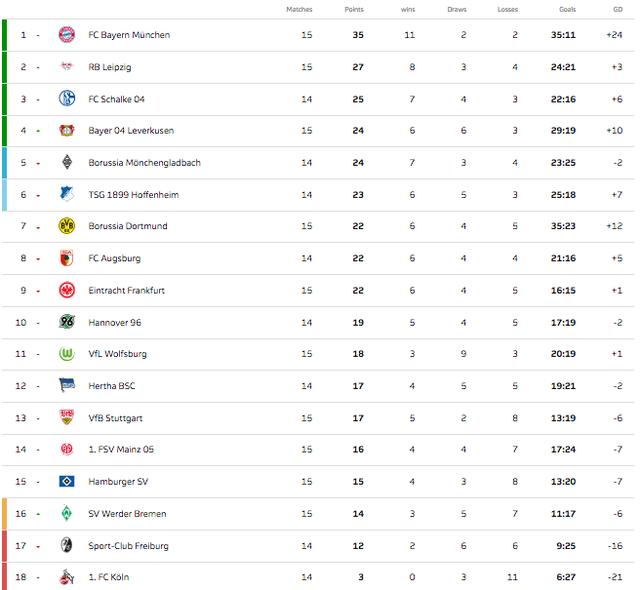Sort table by Points column header
The image size is (640, 590).
[x=354, y=9]
